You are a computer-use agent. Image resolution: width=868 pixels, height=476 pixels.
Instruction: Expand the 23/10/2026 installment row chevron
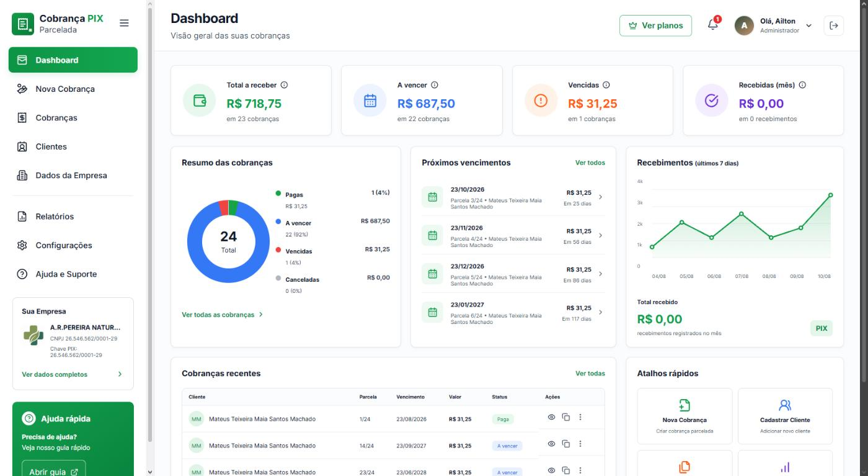point(600,197)
